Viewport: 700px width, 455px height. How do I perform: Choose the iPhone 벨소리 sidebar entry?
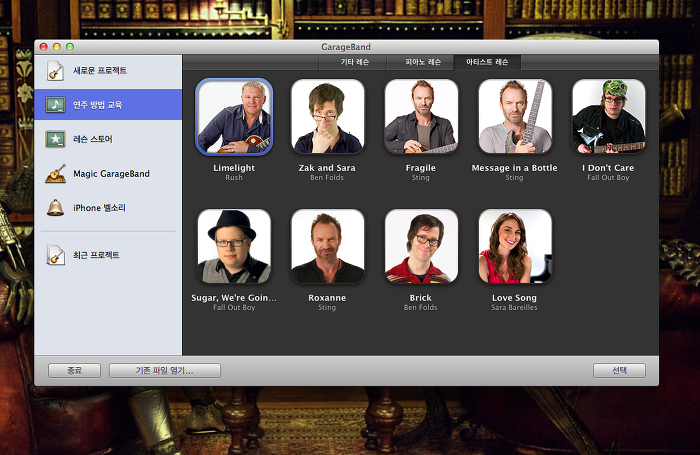[100, 208]
